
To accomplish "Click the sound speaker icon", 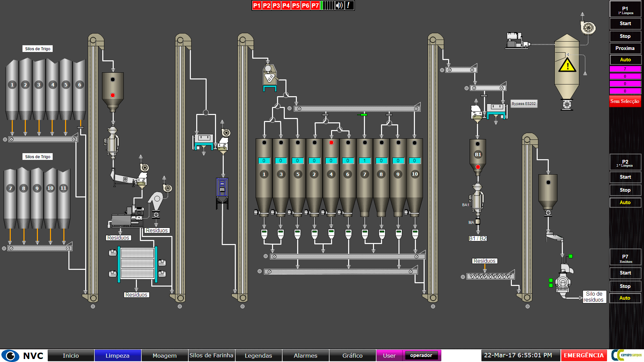I will (339, 5).
